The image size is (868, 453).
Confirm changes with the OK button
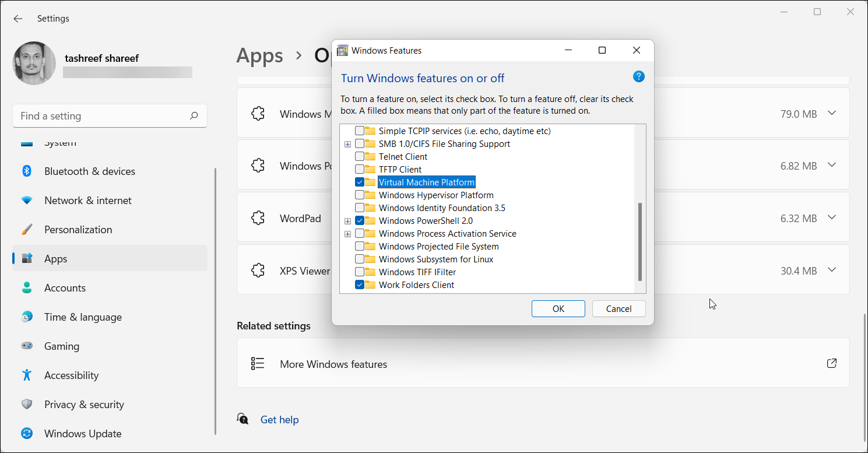pos(558,308)
